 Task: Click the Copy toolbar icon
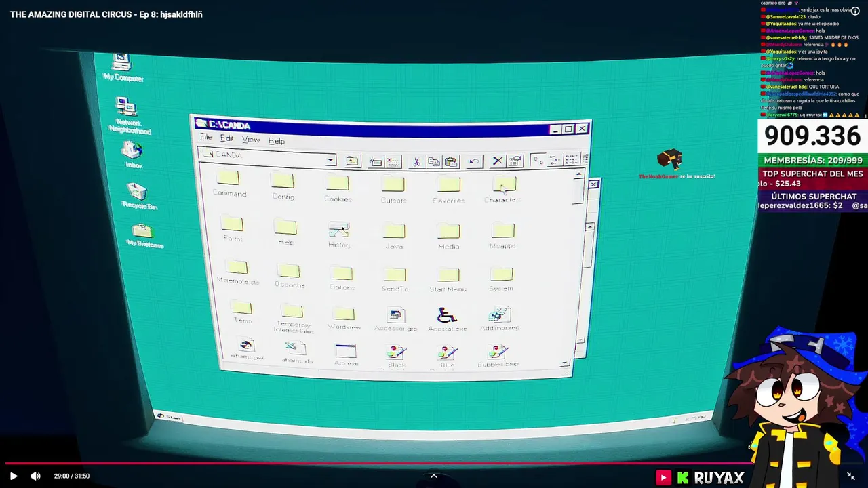(433, 161)
